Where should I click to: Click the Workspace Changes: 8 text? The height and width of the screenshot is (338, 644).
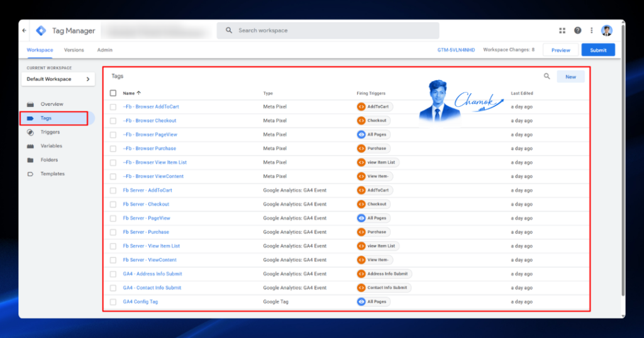pos(508,50)
